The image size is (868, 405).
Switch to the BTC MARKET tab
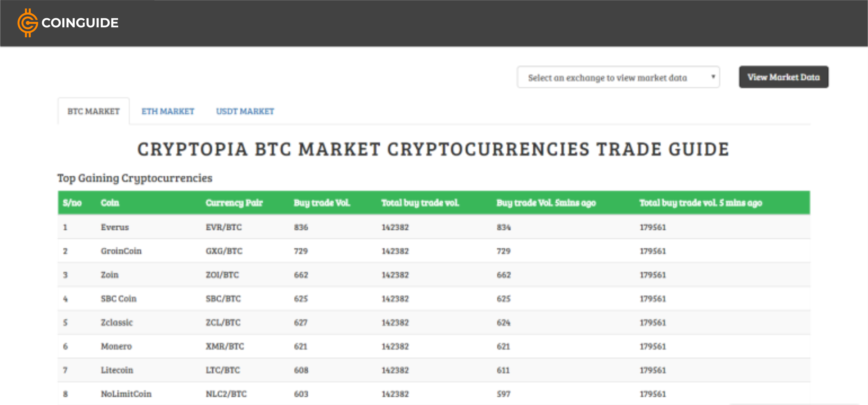[x=93, y=111]
